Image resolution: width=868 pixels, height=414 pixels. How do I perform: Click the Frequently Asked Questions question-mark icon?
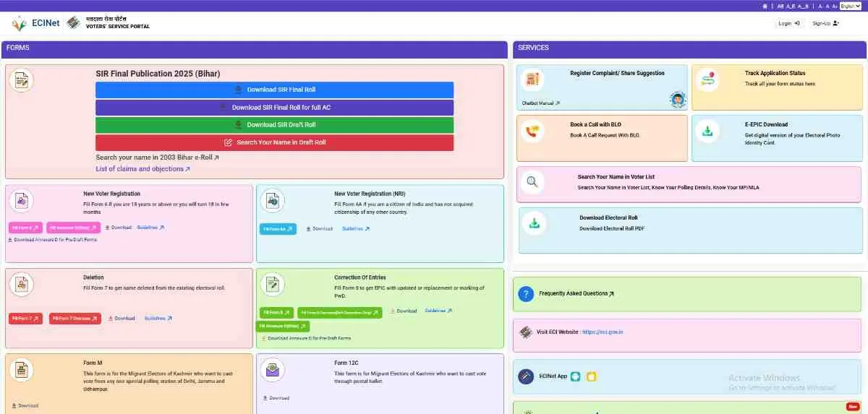click(x=526, y=293)
